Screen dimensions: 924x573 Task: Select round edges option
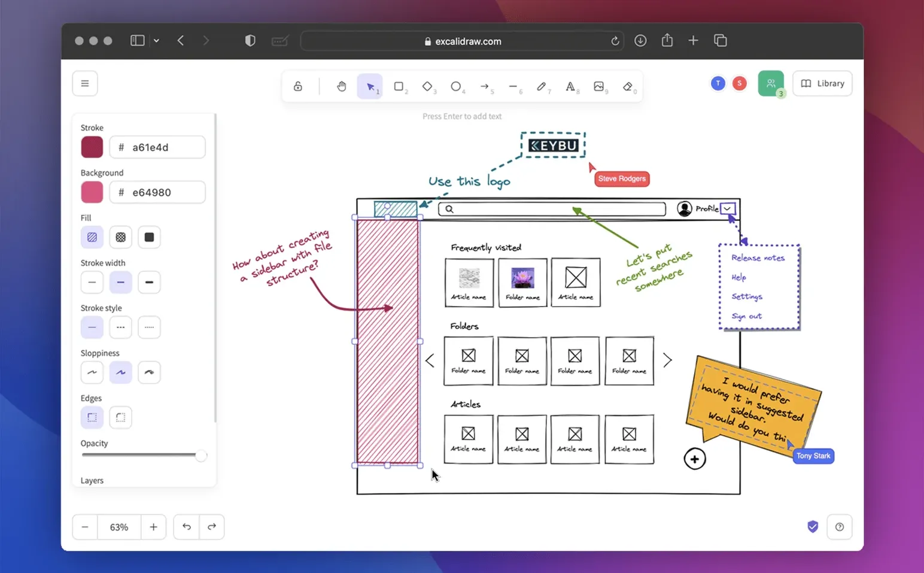(x=121, y=417)
